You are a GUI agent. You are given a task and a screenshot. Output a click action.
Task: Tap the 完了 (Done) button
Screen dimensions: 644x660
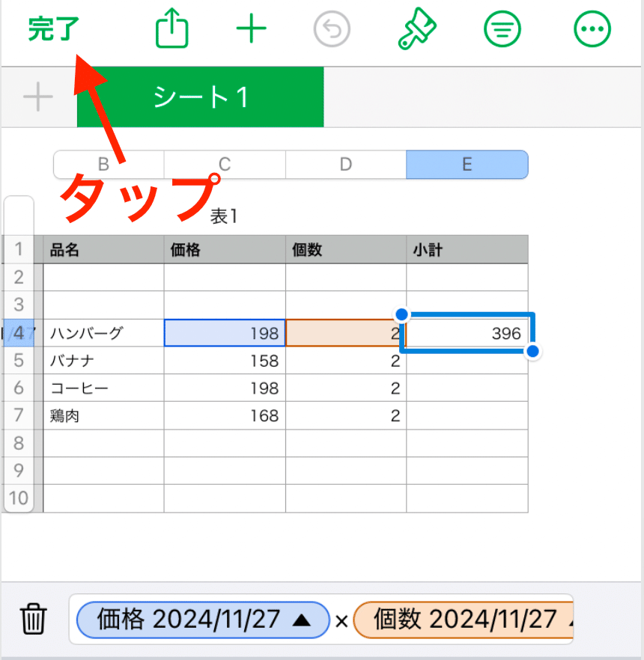53,29
